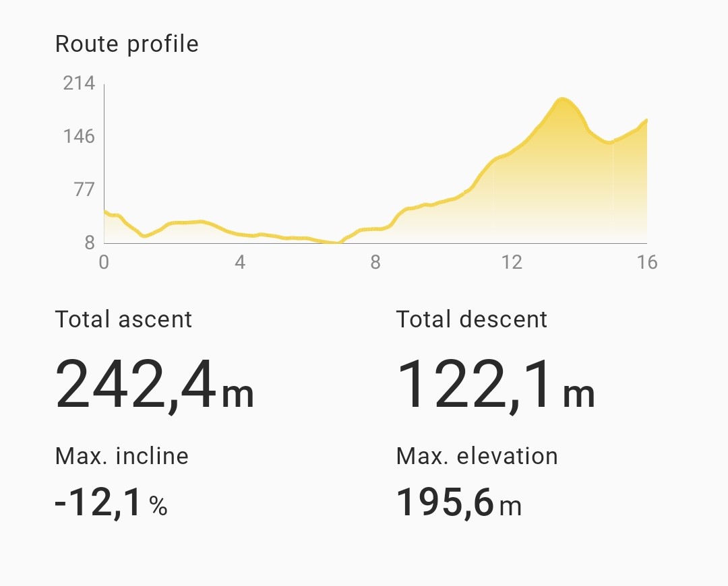Viewport: 728px width, 586px height.
Task: Select the 122,1 m descent value
Action: click(495, 385)
